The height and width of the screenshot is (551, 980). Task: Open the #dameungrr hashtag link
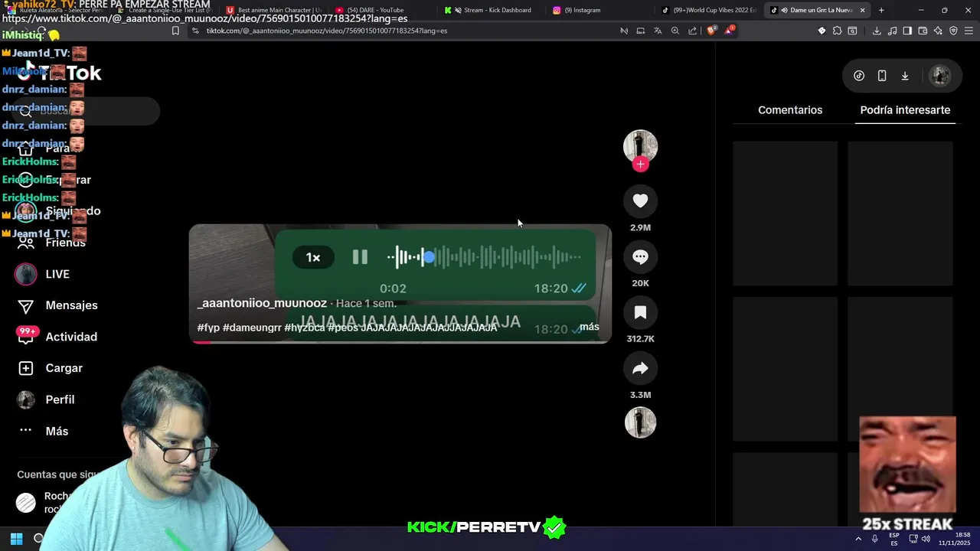pos(252,328)
